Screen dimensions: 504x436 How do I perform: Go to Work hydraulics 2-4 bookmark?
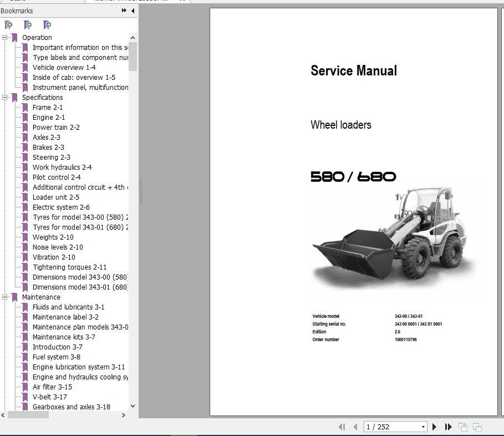(x=62, y=167)
